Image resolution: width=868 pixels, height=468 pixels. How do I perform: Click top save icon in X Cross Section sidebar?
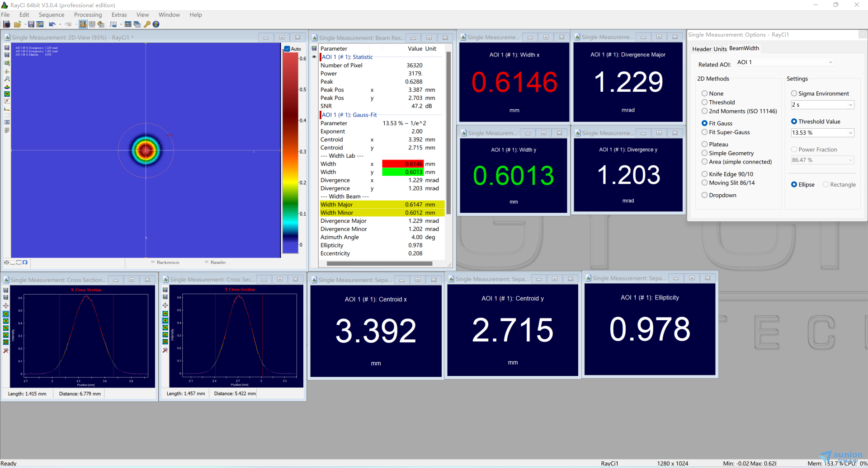click(x=6, y=290)
